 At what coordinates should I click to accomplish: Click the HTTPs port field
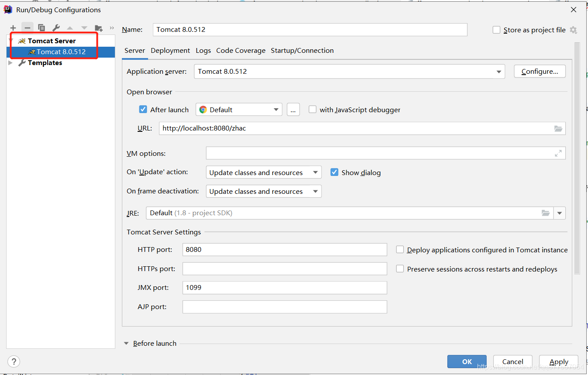tap(285, 269)
